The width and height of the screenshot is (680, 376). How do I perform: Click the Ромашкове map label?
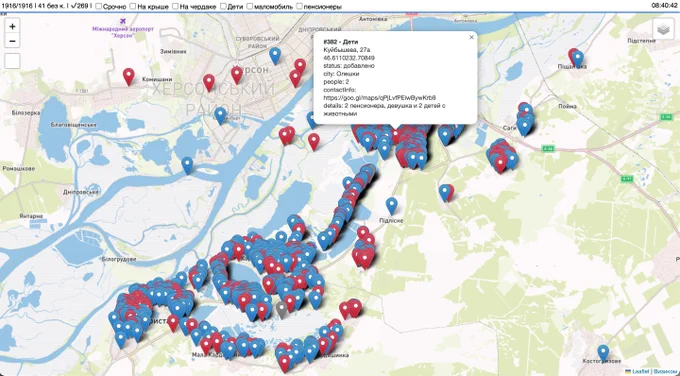19,168
